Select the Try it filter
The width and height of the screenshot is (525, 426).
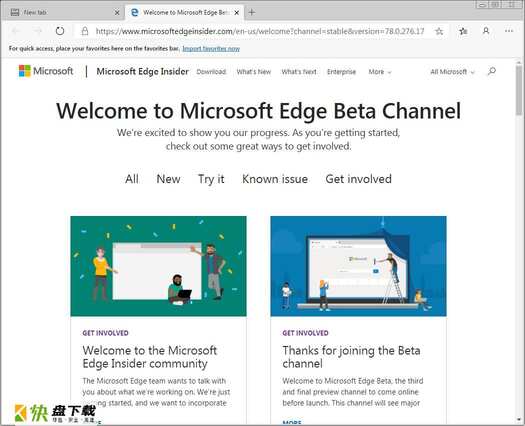[211, 179]
